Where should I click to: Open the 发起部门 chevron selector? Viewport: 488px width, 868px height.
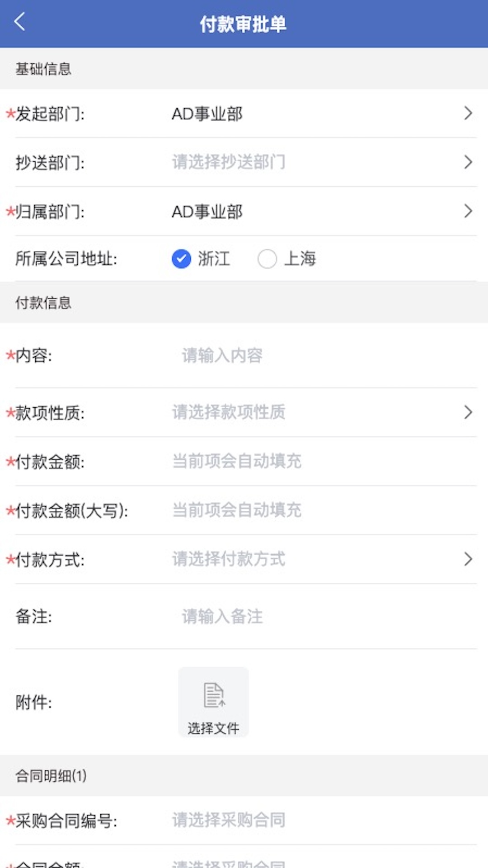pyautogui.click(x=468, y=113)
